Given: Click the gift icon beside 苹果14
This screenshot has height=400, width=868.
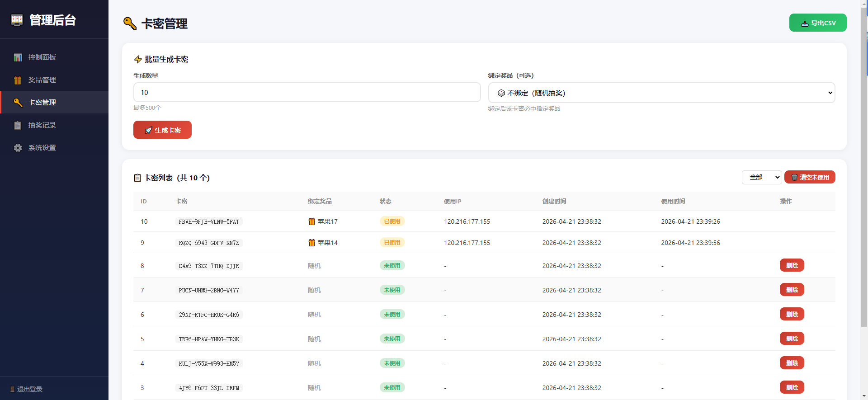Looking at the screenshot, I should pyautogui.click(x=311, y=243).
